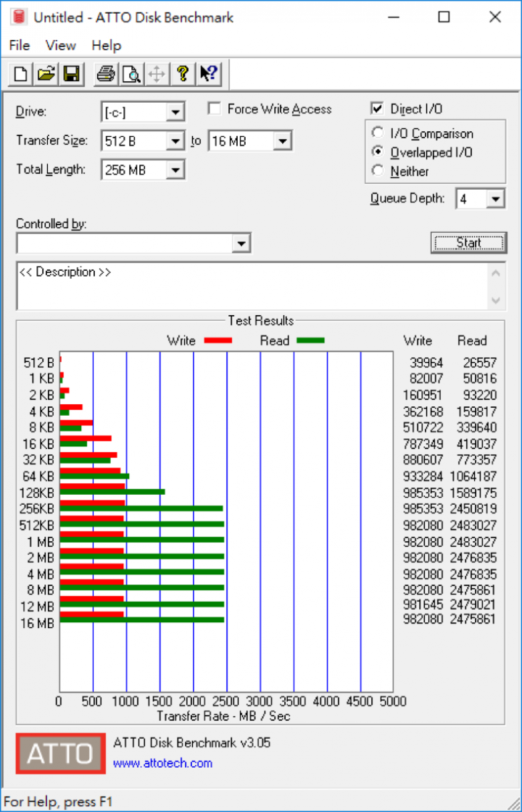The height and width of the screenshot is (812, 522).
Task: Open the Total Length dropdown
Action: tap(175, 169)
